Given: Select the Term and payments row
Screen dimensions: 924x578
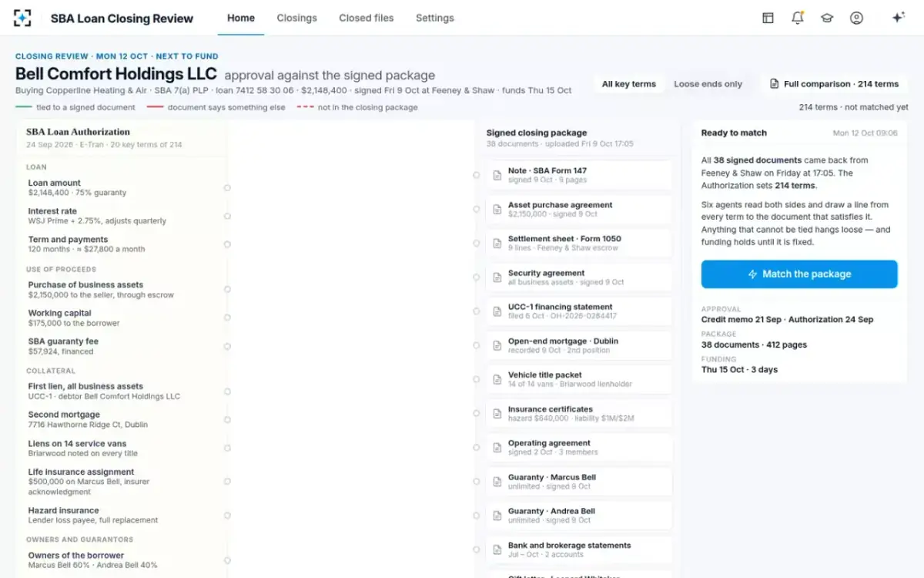Looking at the screenshot, I should [x=123, y=244].
